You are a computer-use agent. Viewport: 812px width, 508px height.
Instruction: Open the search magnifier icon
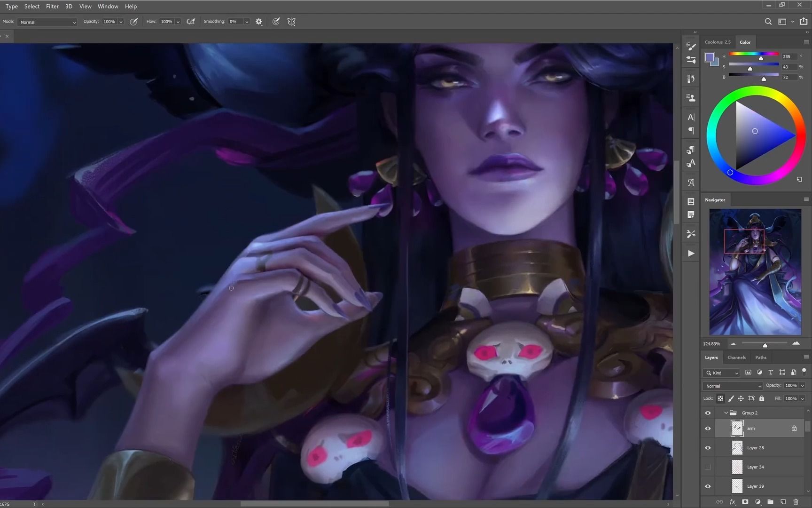coord(768,22)
